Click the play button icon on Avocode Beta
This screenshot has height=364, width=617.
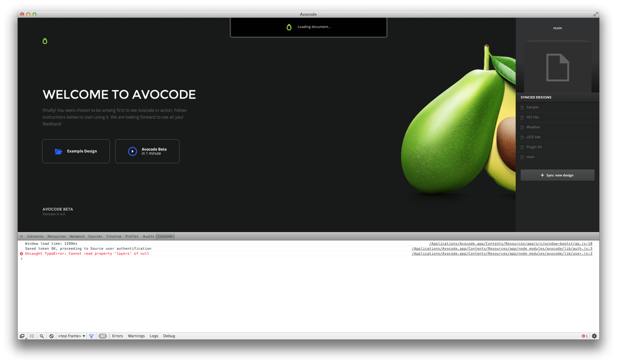(x=132, y=151)
